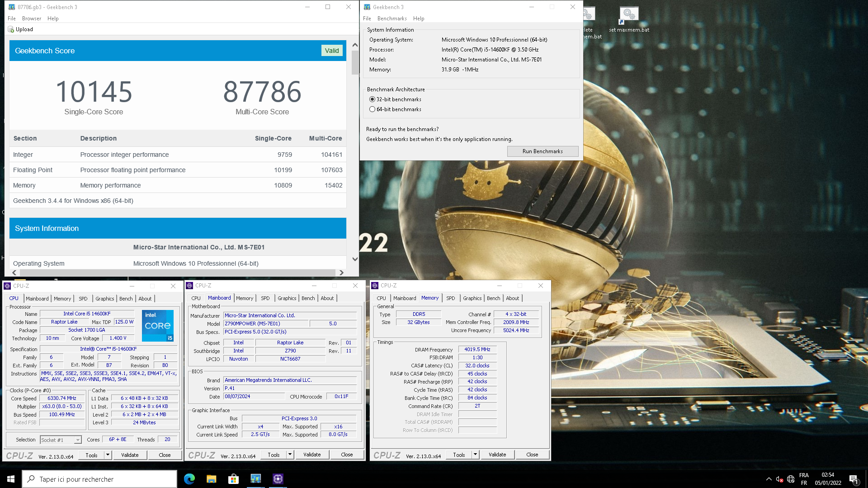Switch to CPU-Z via its taskbar icon
This screenshot has height=488, width=868.
tap(278, 479)
